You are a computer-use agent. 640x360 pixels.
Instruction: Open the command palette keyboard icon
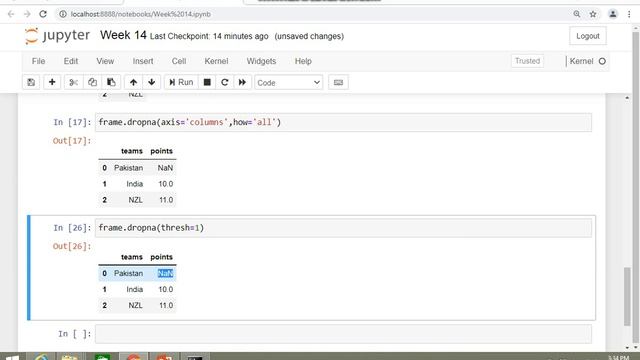pyautogui.click(x=338, y=82)
